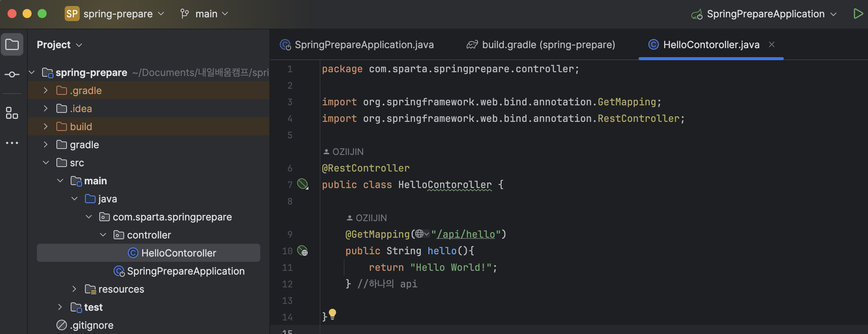
Task: Switch to build.gradle (spring-prepare) tab
Action: pos(541,45)
